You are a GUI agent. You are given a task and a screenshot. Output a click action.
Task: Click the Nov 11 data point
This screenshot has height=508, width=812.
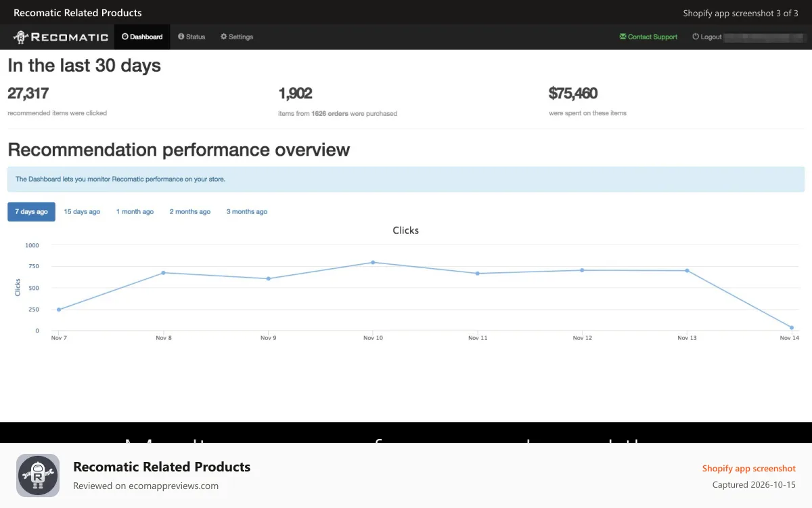pyautogui.click(x=478, y=274)
